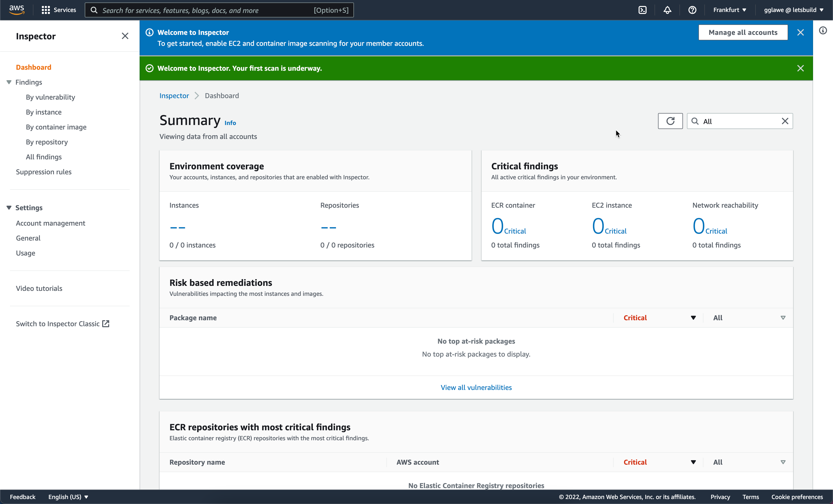Click the Repository name column header
This screenshot has height=504, width=833.
[197, 462]
